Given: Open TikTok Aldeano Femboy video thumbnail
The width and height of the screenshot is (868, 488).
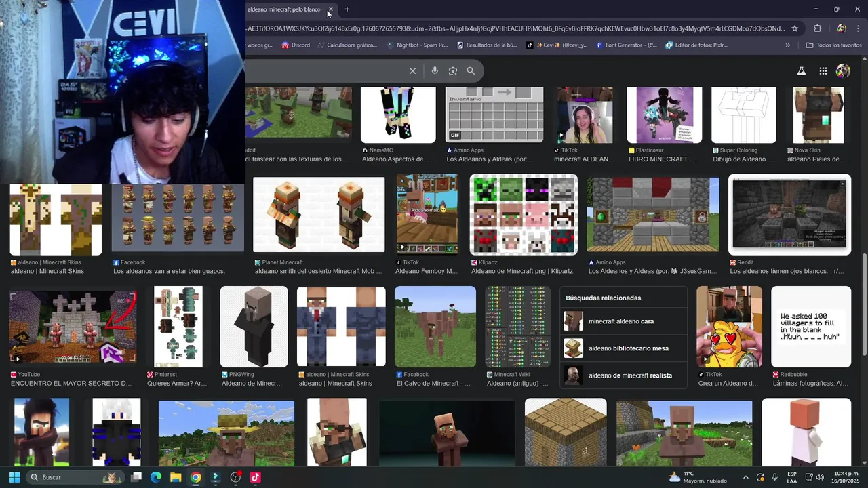Looking at the screenshot, I should pos(427,213).
